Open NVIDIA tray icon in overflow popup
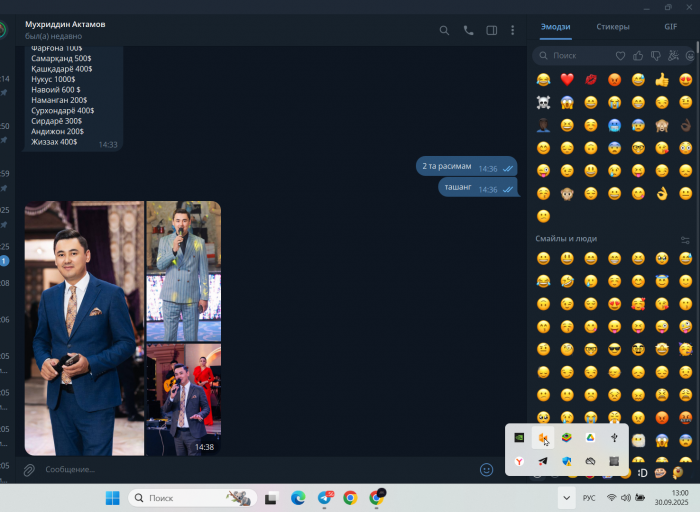 519,438
